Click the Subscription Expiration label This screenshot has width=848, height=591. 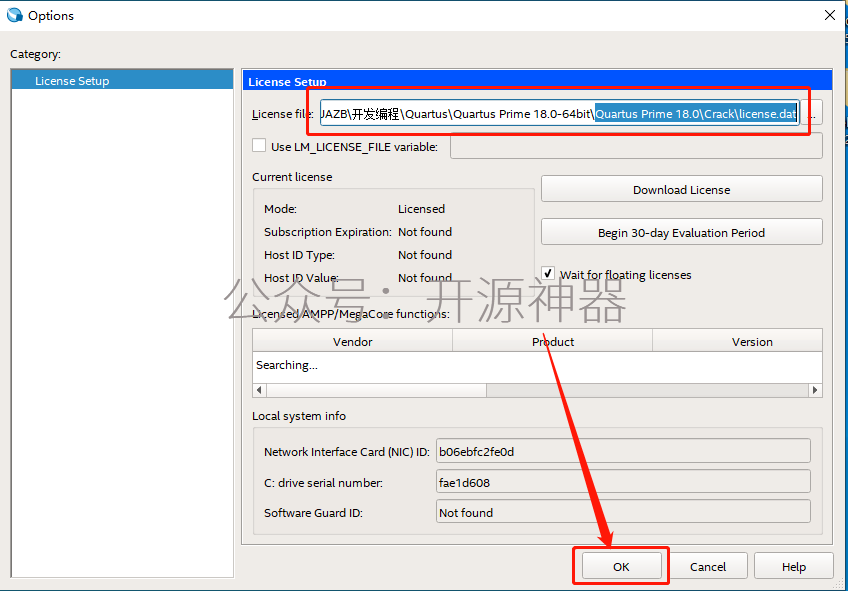327,232
